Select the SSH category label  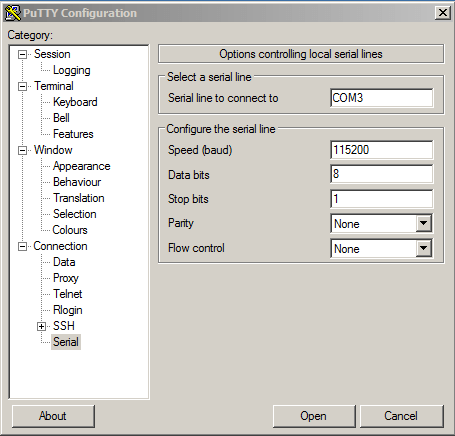coord(64,326)
